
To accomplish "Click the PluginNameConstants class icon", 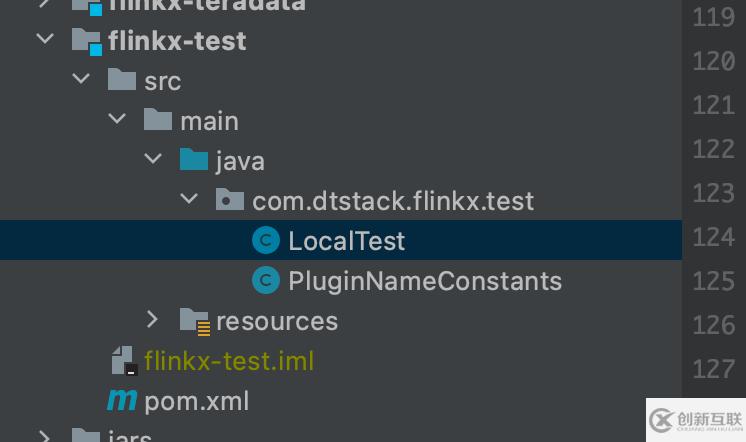I will coord(266,281).
